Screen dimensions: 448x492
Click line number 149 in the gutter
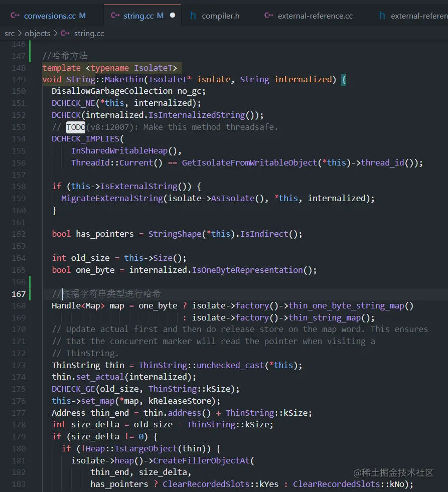point(19,80)
